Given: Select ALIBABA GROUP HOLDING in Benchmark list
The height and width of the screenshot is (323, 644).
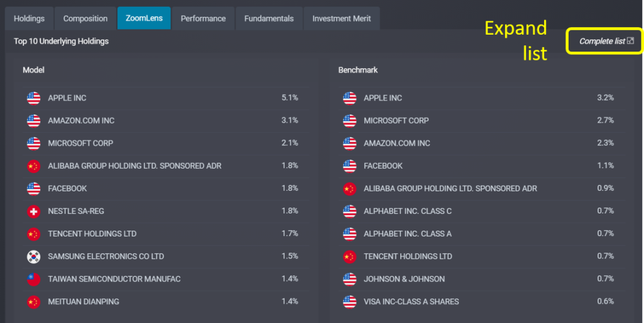Looking at the screenshot, I should coord(450,189).
